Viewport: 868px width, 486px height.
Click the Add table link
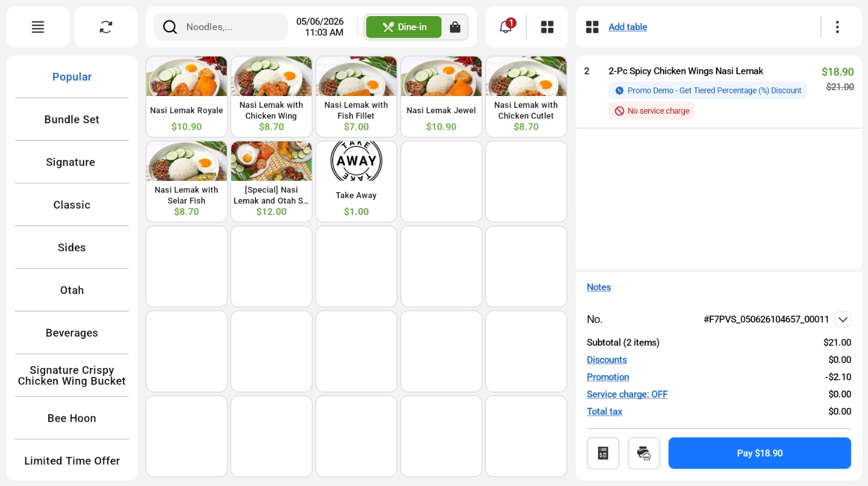point(628,27)
